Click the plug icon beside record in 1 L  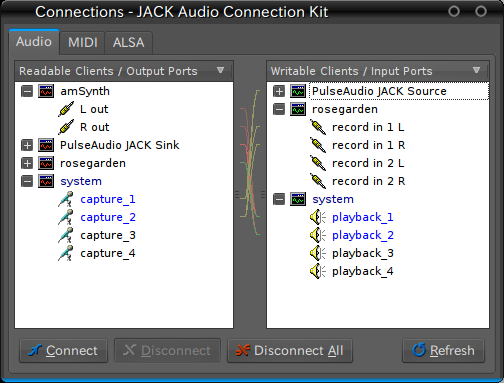(318, 127)
